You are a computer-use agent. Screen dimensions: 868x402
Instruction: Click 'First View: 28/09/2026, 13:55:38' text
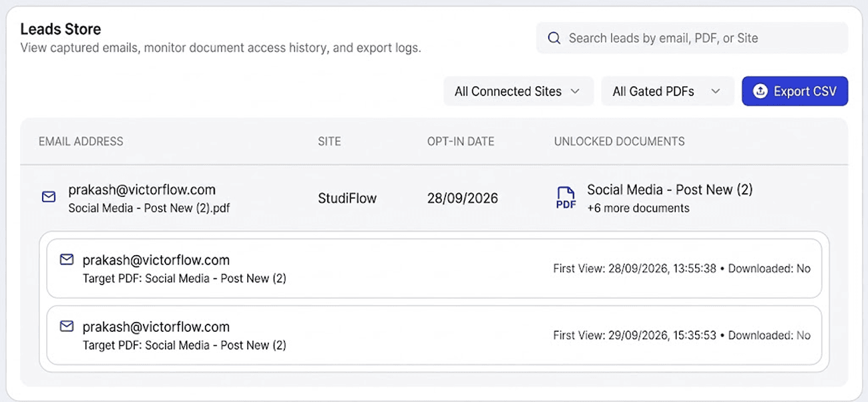point(634,268)
